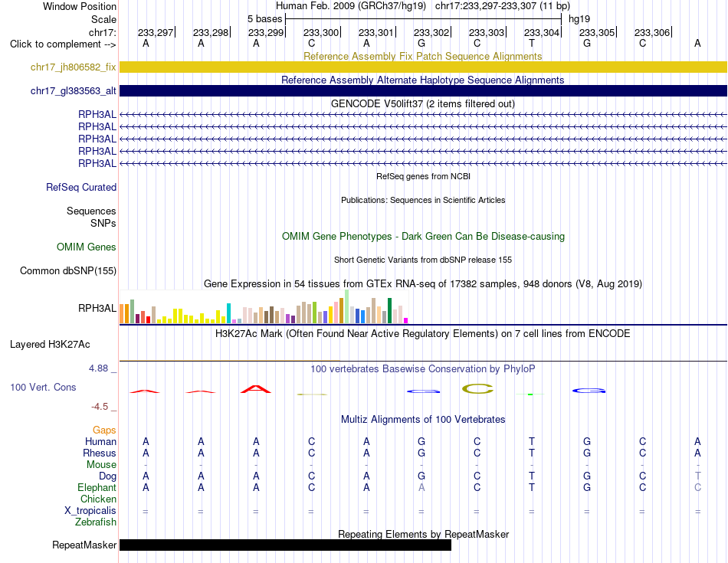
Task: Click the -4.5 PhyloP lower scale value
Action: pos(100,407)
